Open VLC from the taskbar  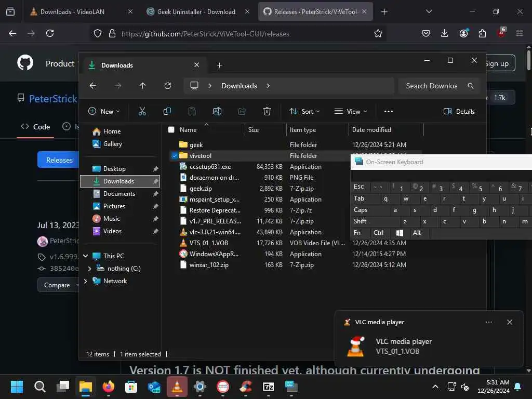(177, 387)
